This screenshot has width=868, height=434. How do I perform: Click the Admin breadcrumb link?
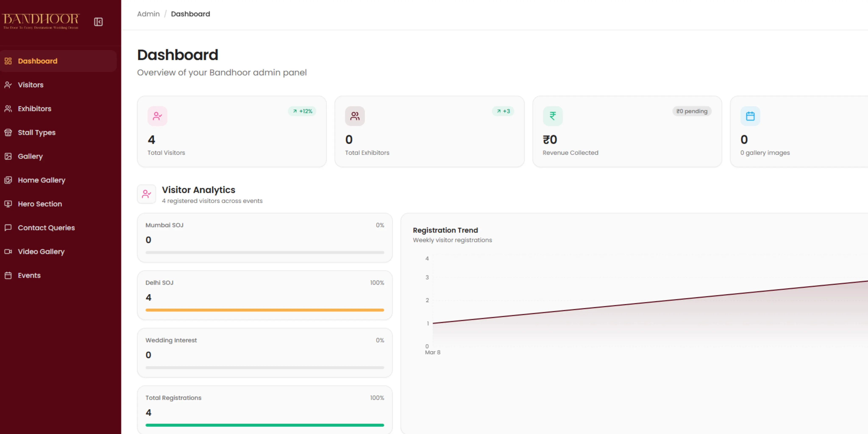coord(148,14)
